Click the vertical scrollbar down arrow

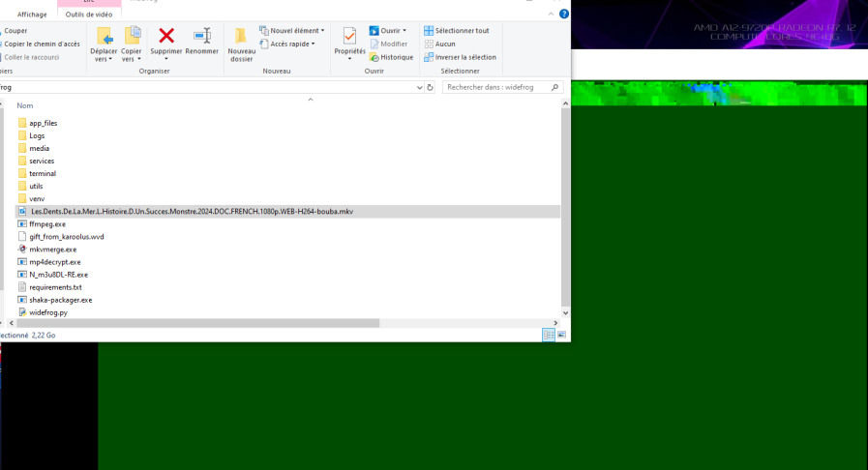[x=565, y=313]
